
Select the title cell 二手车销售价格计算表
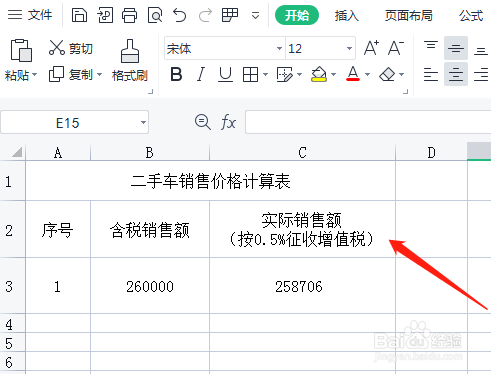[210, 181]
